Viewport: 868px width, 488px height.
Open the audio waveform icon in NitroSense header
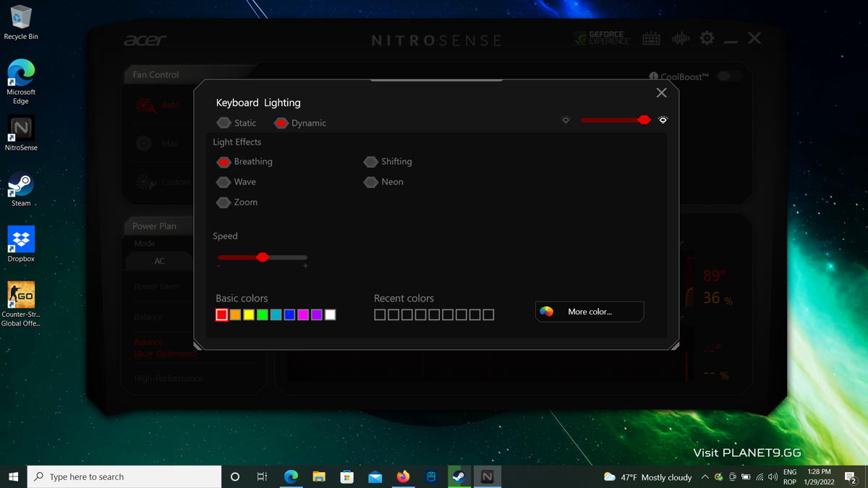[x=680, y=38]
